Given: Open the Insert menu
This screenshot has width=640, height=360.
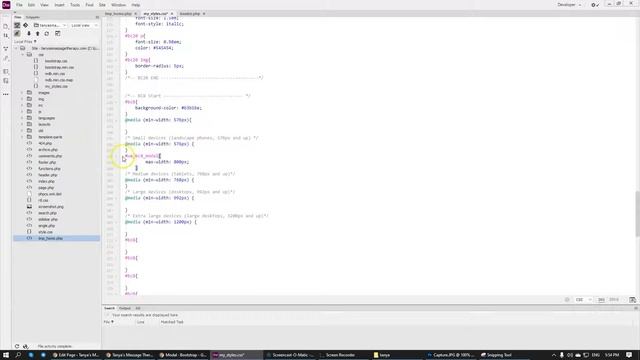Looking at the screenshot, I should click(60, 5).
